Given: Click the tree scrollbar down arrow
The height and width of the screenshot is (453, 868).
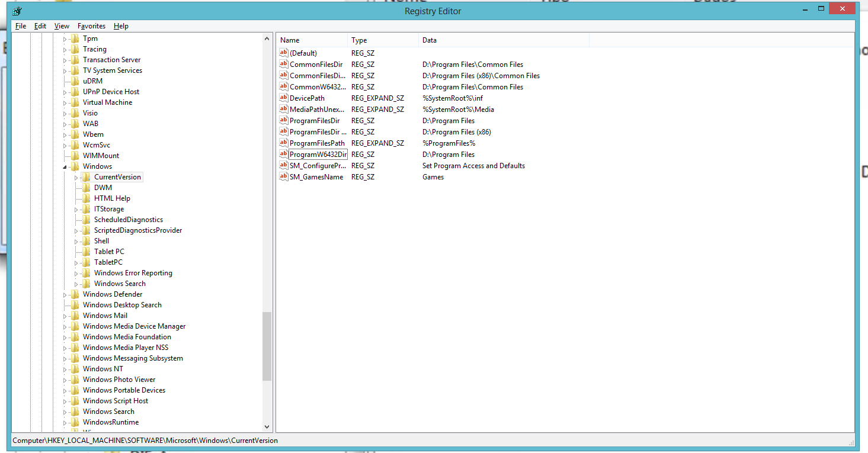Looking at the screenshot, I should click(267, 427).
